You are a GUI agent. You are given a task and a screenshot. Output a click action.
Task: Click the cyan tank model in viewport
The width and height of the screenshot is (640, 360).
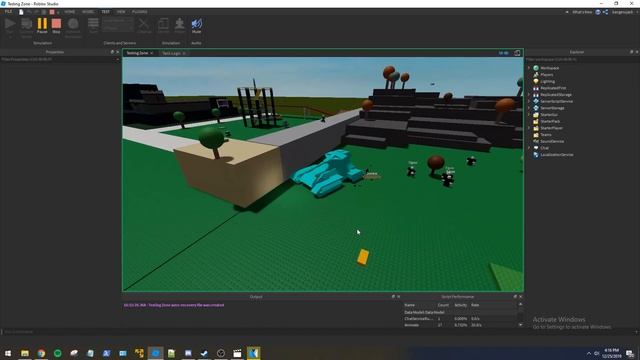[328, 173]
